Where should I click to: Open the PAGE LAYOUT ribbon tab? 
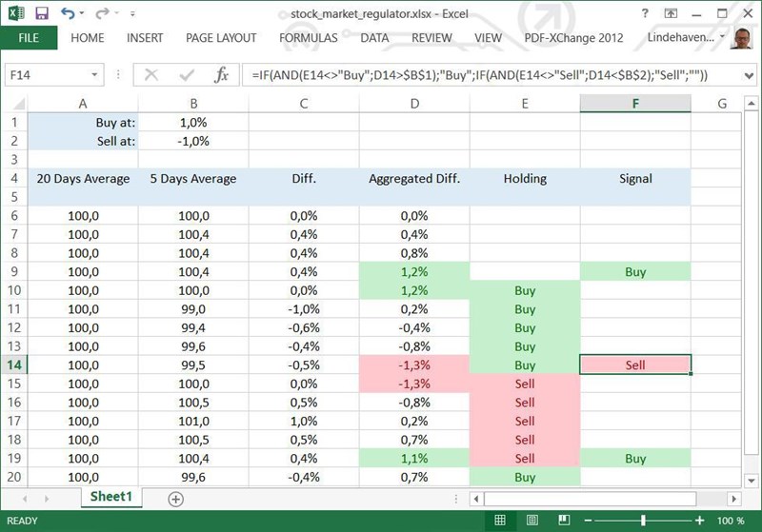221,38
